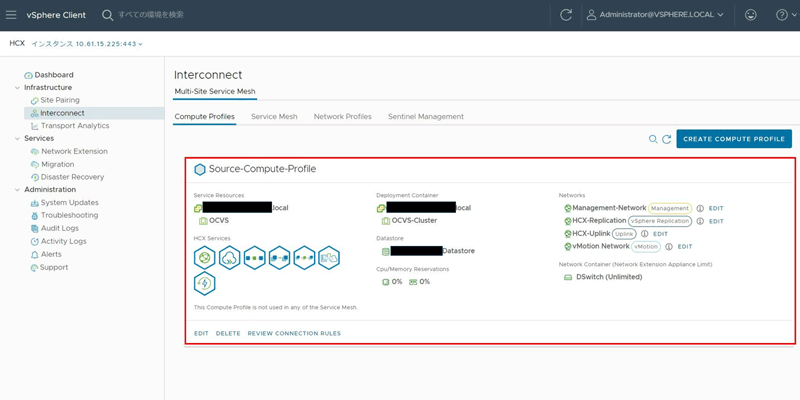Open Site Pairing in the sidebar
The image size is (800, 400).
[55, 100]
